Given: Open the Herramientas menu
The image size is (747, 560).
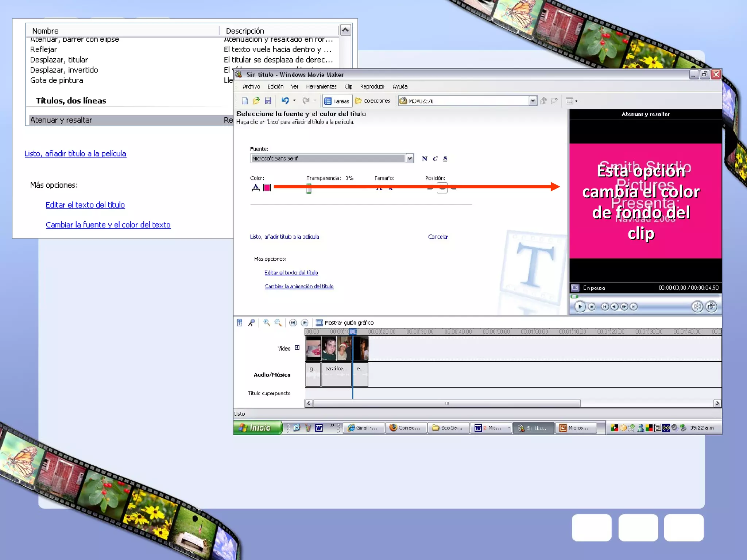Looking at the screenshot, I should (321, 87).
